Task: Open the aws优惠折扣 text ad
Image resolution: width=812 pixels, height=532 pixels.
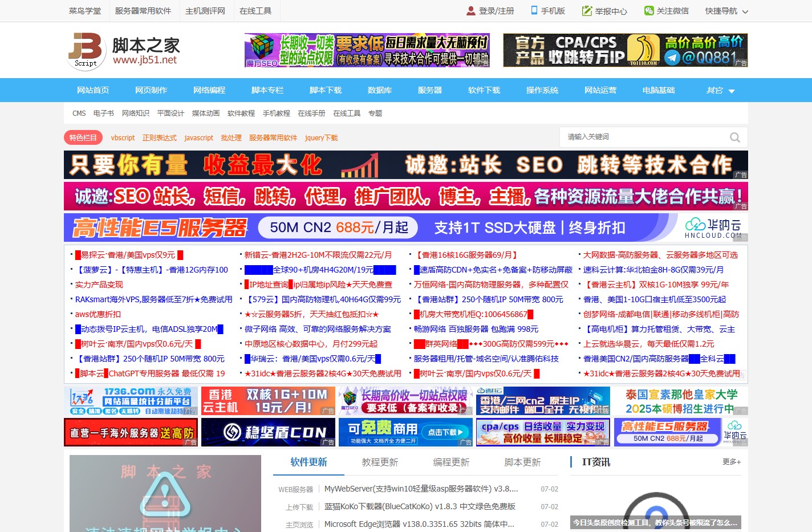Action: click(98, 314)
